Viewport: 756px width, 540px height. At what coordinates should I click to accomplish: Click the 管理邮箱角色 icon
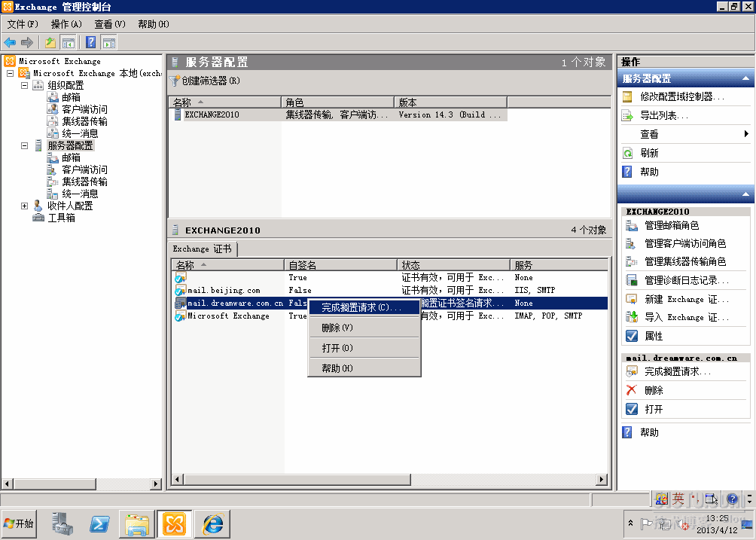[x=632, y=225]
